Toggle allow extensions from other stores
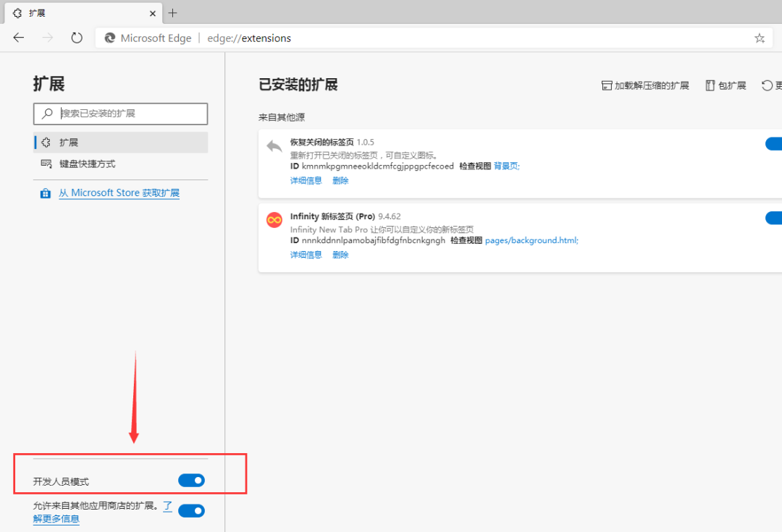782x532 pixels. point(191,510)
